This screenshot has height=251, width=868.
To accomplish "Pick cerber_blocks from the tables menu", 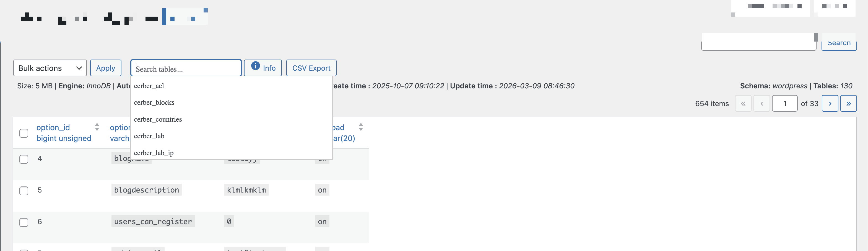I will click(154, 103).
